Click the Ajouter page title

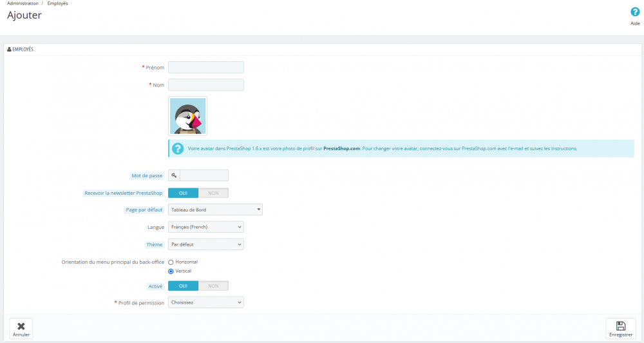24,15
